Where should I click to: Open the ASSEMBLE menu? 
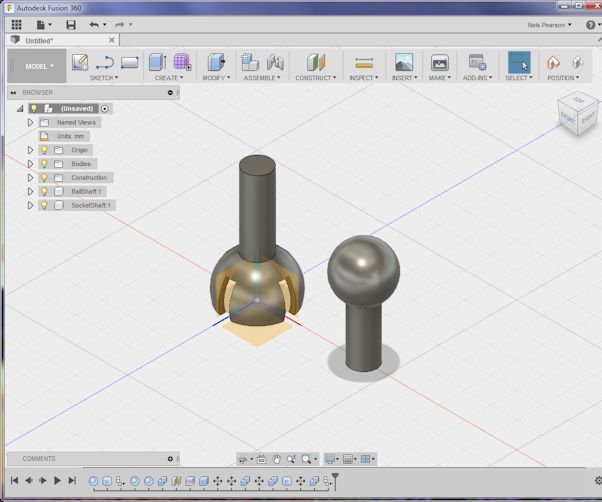[x=262, y=78]
